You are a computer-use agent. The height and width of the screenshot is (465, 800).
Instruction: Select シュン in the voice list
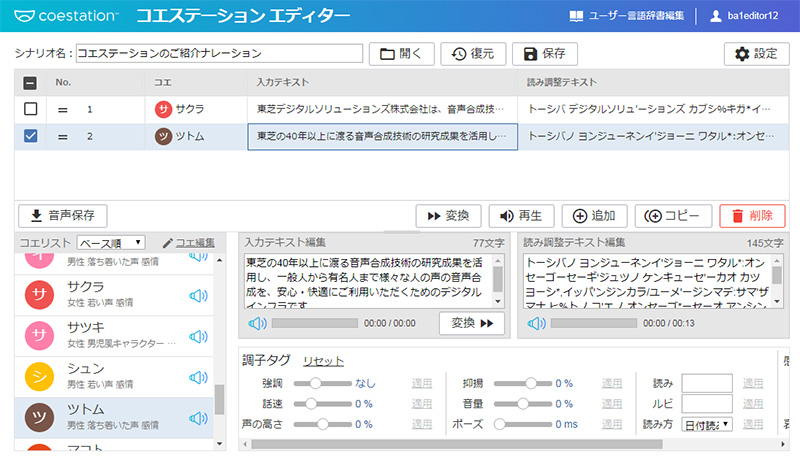coord(114,377)
